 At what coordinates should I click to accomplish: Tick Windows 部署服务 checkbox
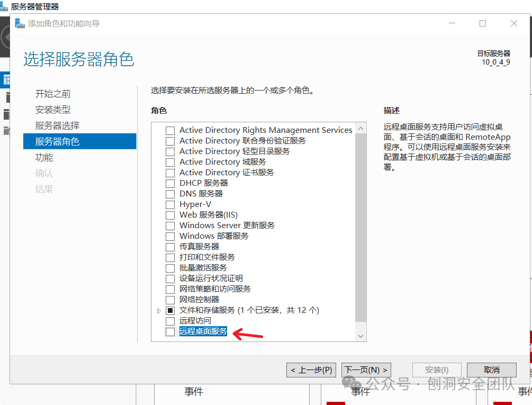point(170,236)
